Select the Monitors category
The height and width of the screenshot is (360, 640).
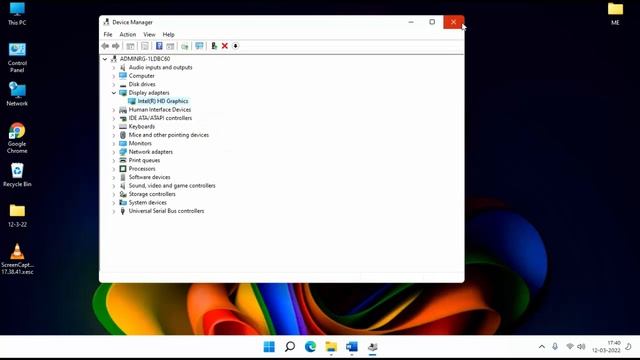140,144
